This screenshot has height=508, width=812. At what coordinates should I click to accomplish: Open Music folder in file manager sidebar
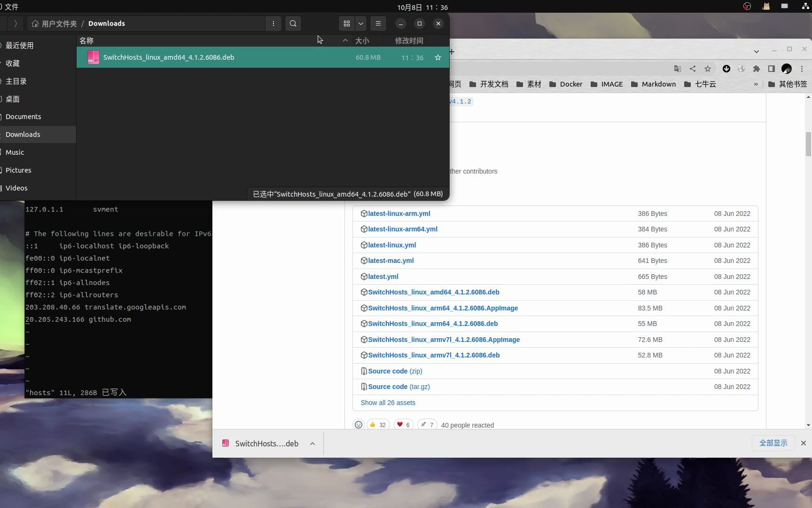(x=38, y=152)
